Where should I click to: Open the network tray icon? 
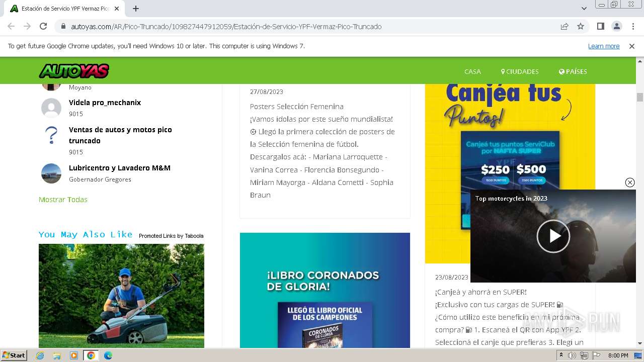584,355
